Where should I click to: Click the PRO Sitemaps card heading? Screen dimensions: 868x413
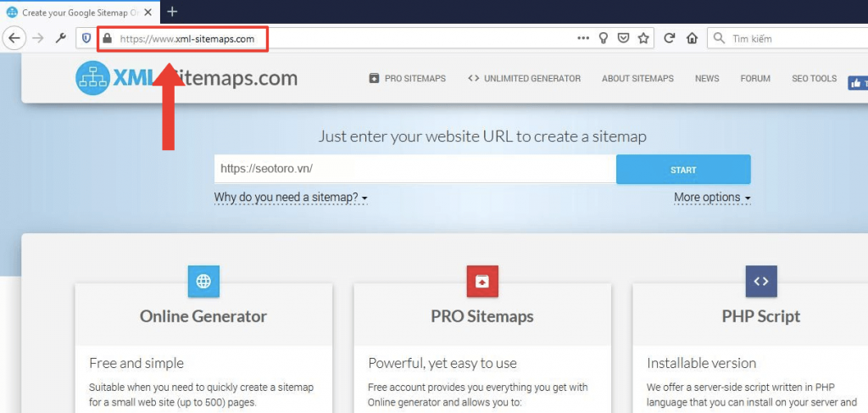point(482,316)
